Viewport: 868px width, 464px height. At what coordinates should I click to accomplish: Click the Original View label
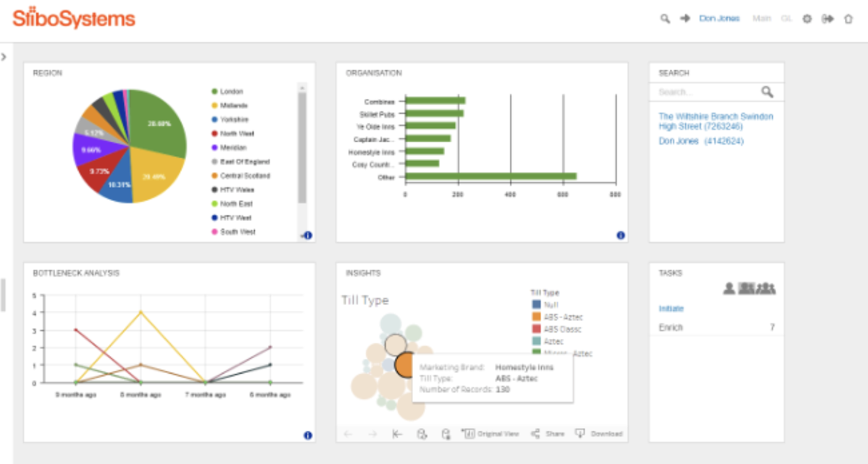(x=498, y=434)
